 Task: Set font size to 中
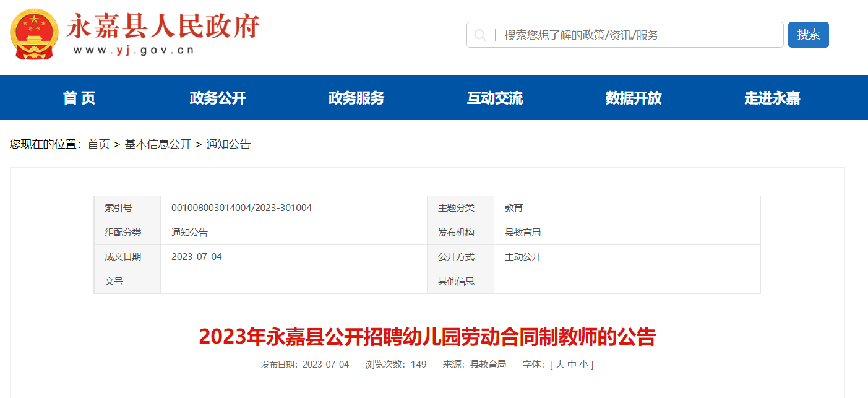point(572,365)
